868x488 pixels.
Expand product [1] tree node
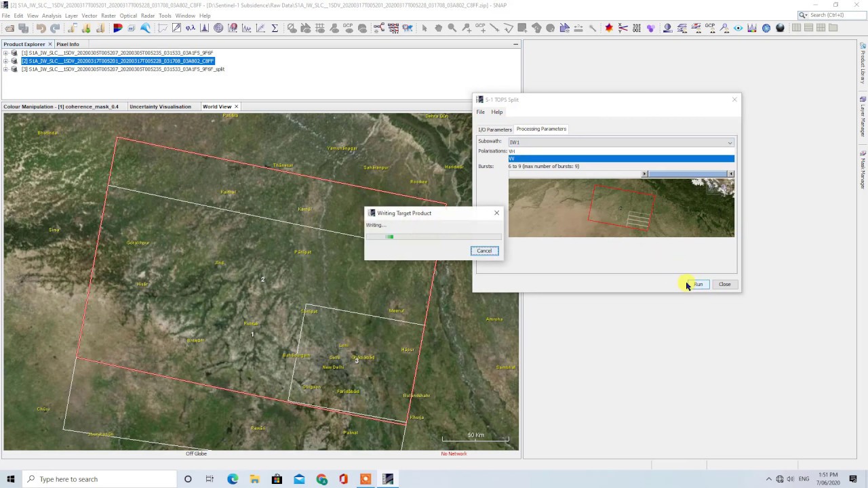(x=5, y=53)
